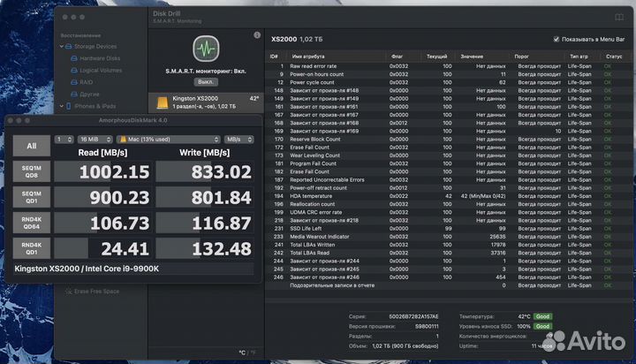Viewport: 636px width, 364px height.
Task: Sort by the Статус column header
Action: pos(614,57)
